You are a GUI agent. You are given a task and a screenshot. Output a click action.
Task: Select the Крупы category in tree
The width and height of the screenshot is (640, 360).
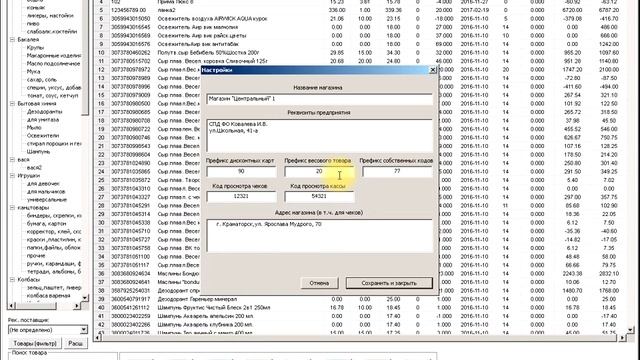pyautogui.click(x=35, y=48)
